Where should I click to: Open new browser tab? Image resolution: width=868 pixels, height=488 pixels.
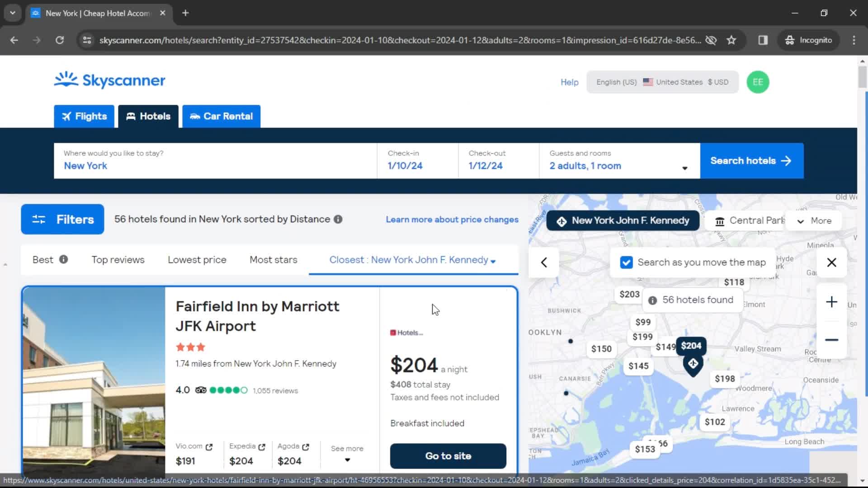tap(185, 13)
